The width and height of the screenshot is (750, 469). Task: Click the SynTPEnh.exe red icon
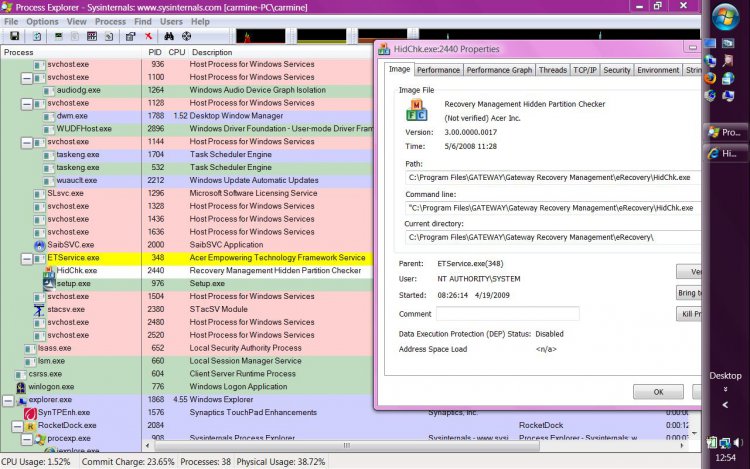coord(30,413)
